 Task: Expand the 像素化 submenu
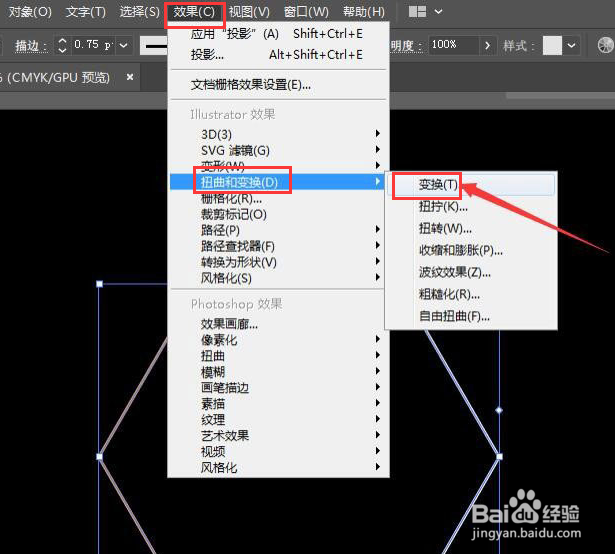(277, 340)
